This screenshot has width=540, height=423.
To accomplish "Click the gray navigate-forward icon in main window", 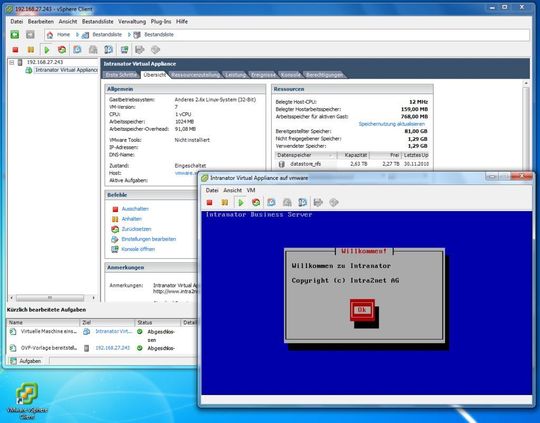I will [30, 34].
